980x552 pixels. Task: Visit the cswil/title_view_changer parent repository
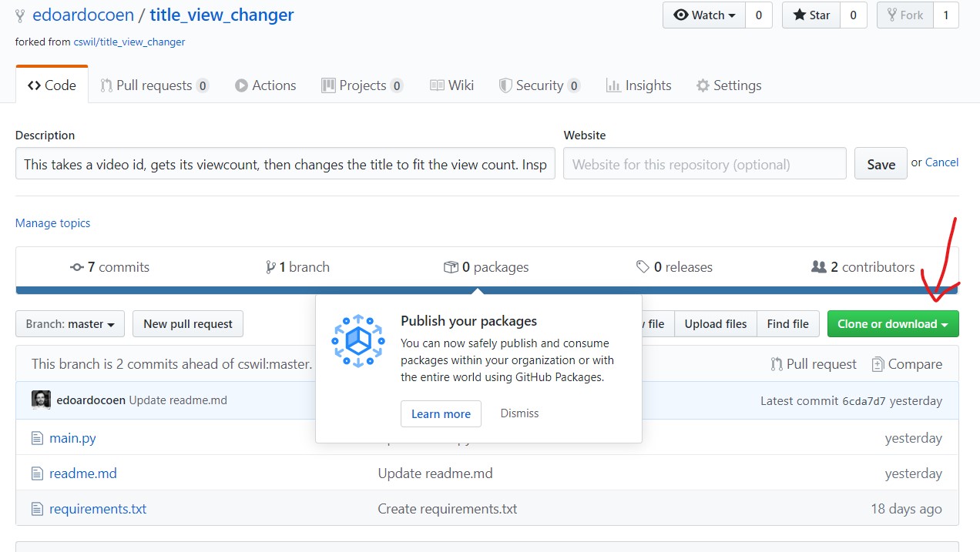pyautogui.click(x=129, y=42)
